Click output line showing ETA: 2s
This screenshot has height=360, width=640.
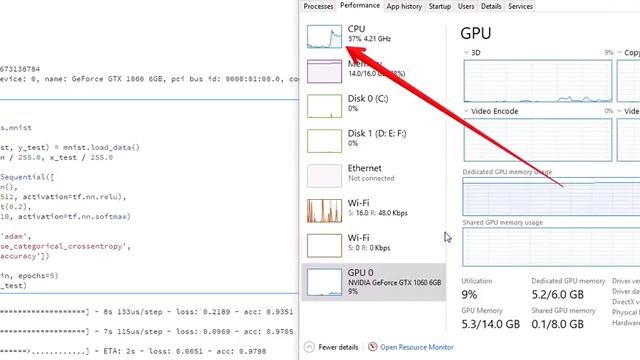coord(133,351)
